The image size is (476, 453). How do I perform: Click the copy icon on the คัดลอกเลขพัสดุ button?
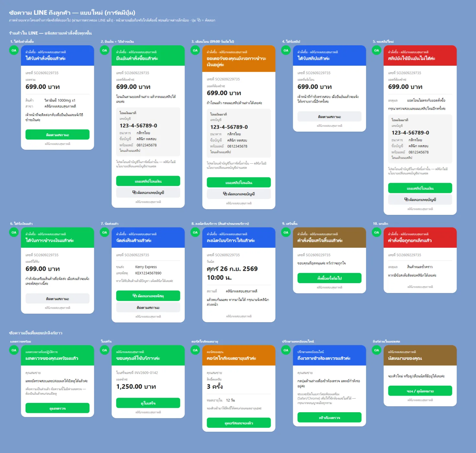click(x=135, y=296)
